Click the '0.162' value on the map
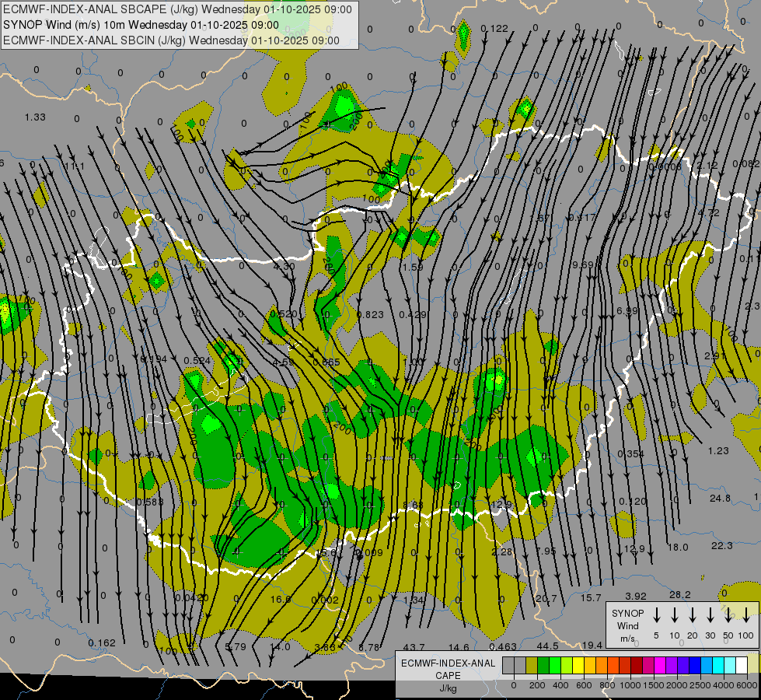The image size is (761, 700). click(102, 643)
